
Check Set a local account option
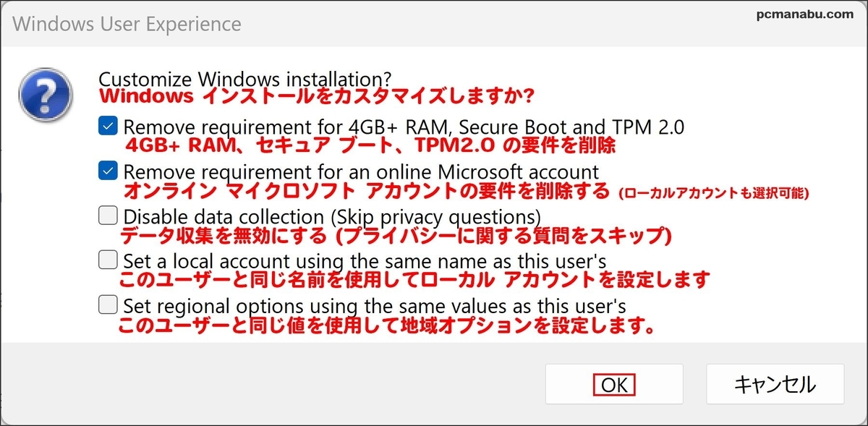108,260
